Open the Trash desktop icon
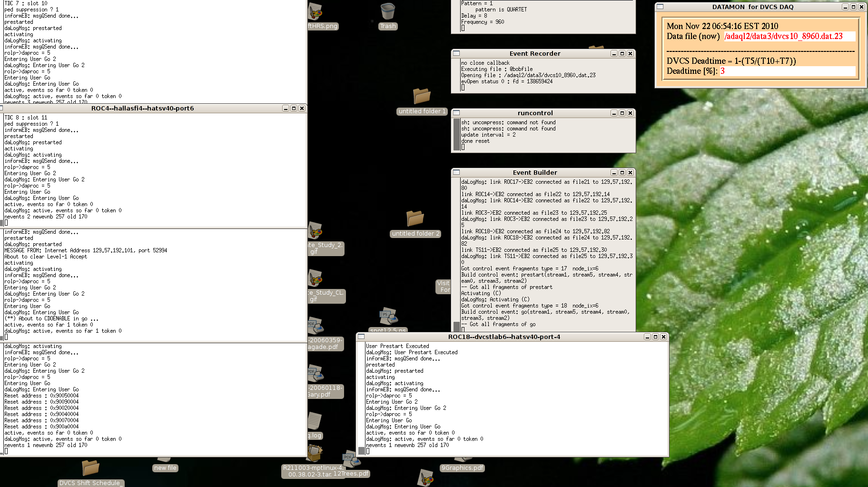 click(388, 11)
